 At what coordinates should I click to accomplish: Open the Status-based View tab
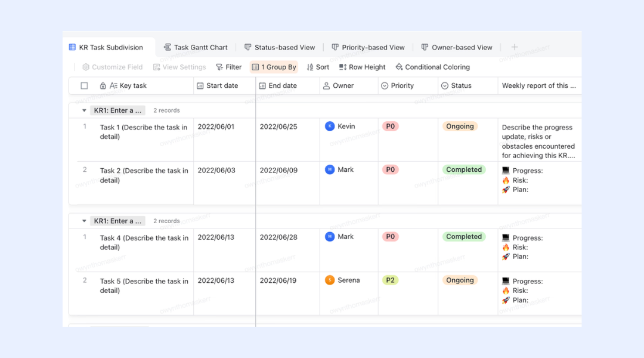click(x=280, y=47)
